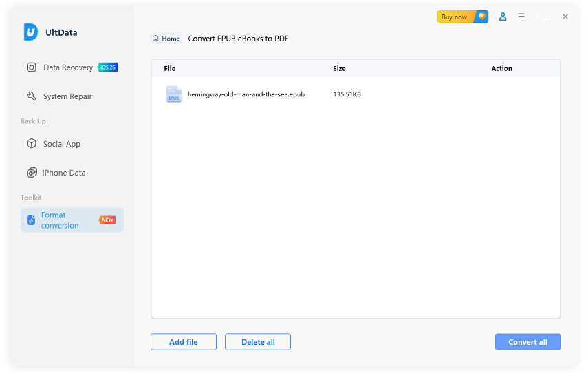The image size is (588, 382).
Task: Go back to Home breadcrumb
Action: click(x=166, y=39)
